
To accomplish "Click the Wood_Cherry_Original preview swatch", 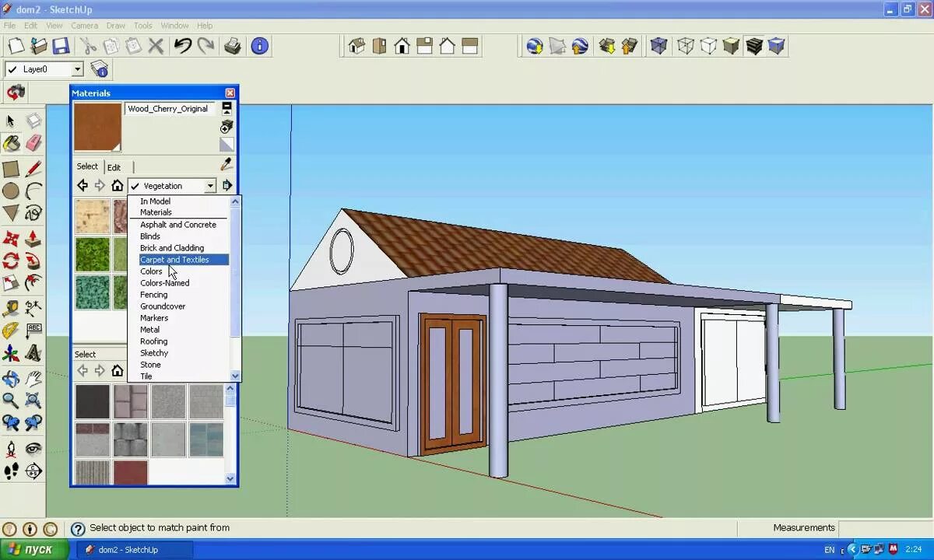I will pos(98,127).
